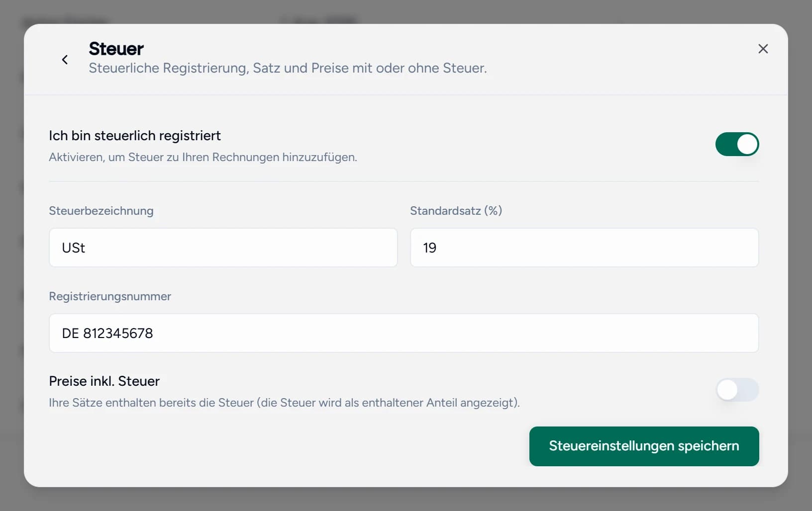Click the 'Standardsatz (%)' field label

point(456,211)
